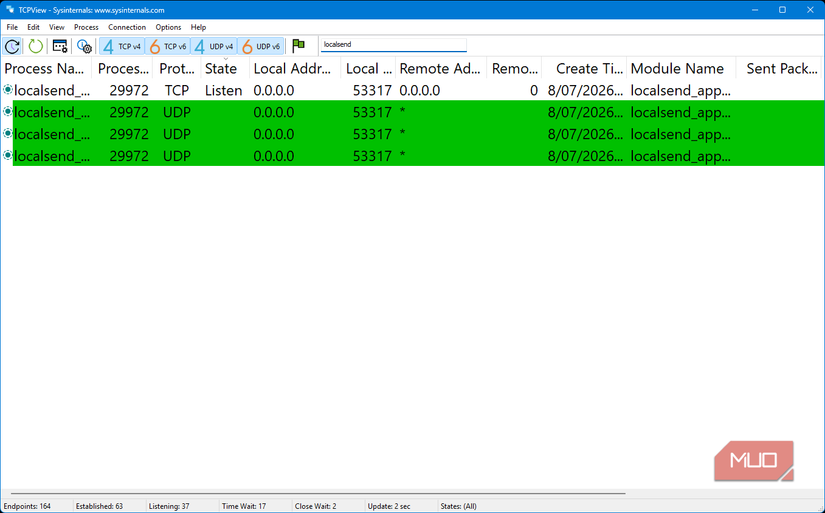Open the Connection menu
The width and height of the screenshot is (825, 513).
127,27
